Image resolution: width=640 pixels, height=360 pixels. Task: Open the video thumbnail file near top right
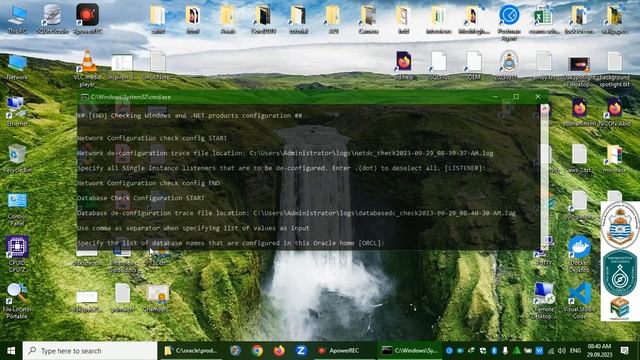point(579,69)
